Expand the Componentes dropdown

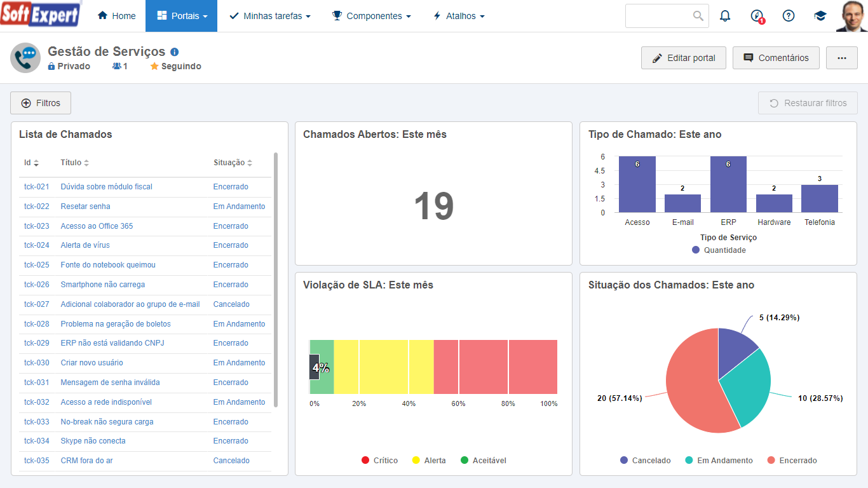coord(371,16)
